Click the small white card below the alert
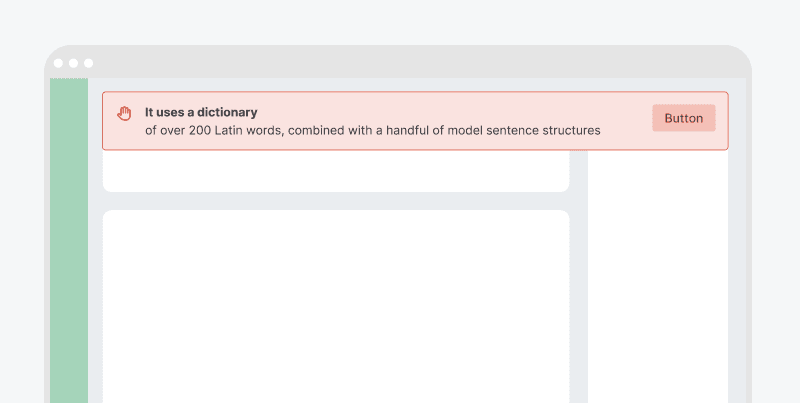 [x=336, y=170]
